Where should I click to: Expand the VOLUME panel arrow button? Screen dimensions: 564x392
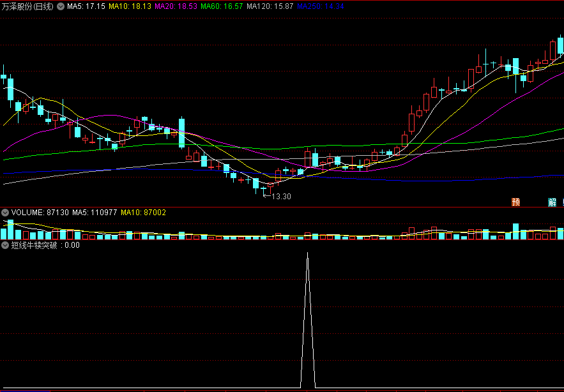[5, 213]
